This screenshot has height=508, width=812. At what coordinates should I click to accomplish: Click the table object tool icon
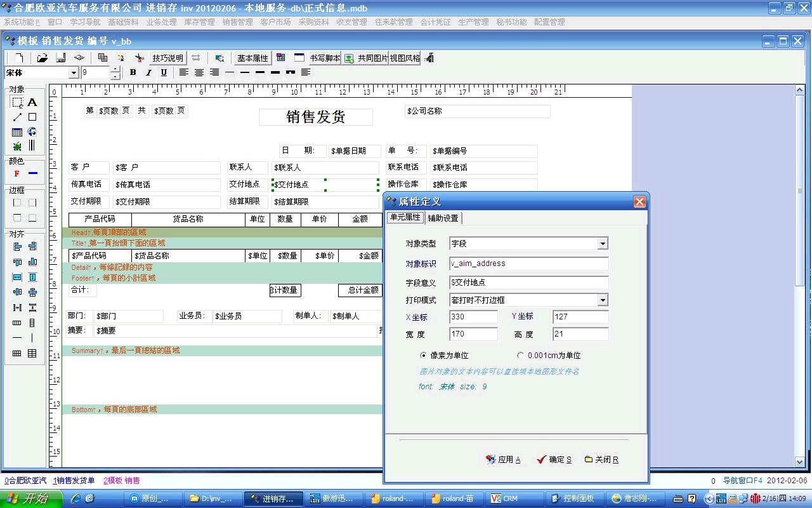(x=17, y=132)
